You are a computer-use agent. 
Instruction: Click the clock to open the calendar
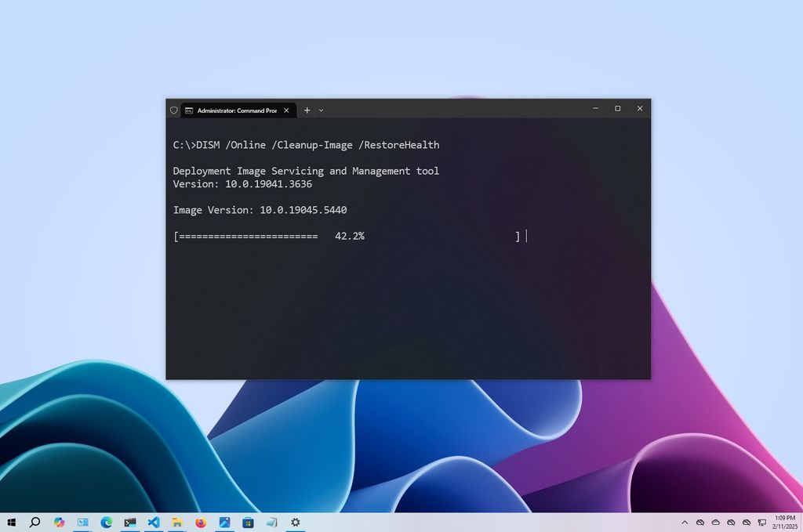(x=784, y=523)
